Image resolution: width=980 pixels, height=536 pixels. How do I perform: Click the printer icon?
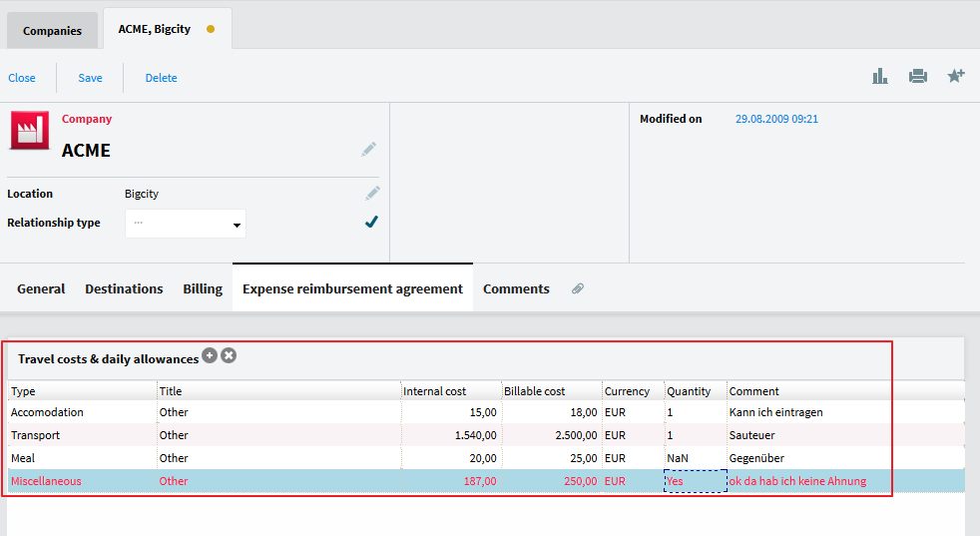[x=917, y=76]
